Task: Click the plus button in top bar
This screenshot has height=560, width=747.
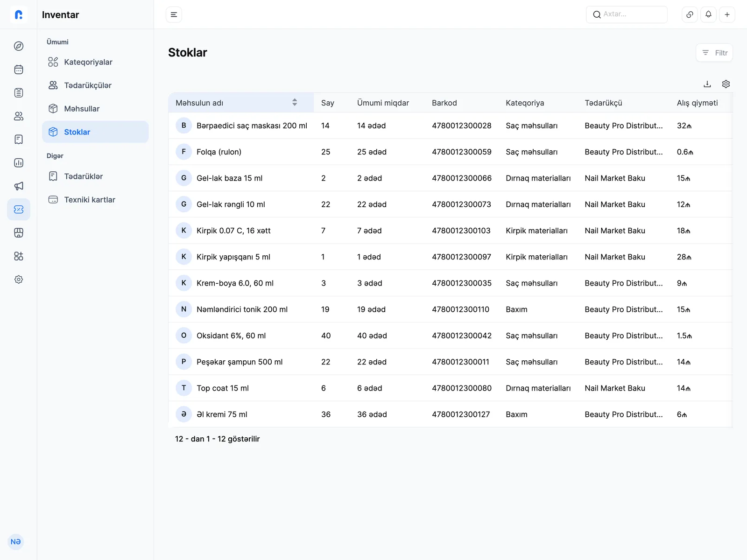Action: pos(727,14)
